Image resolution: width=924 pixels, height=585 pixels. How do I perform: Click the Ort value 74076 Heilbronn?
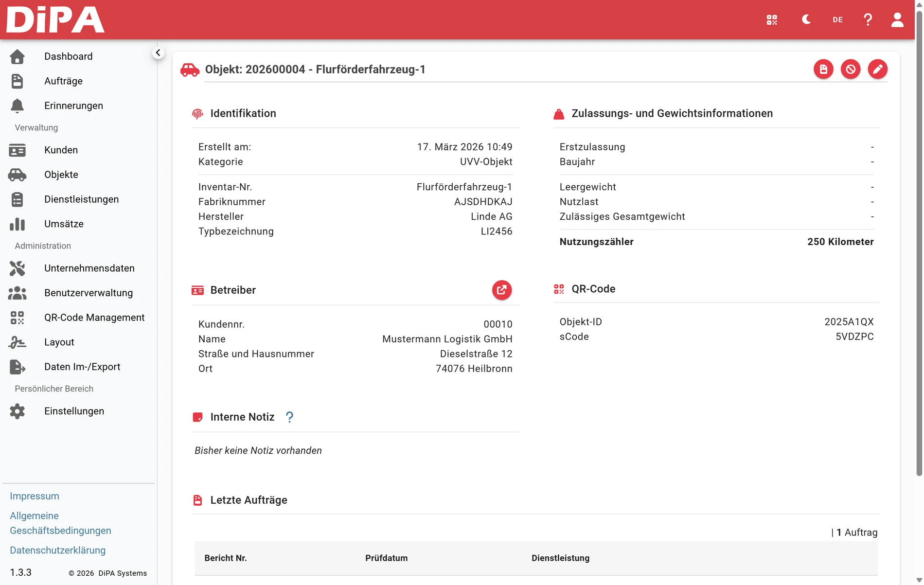pos(474,369)
